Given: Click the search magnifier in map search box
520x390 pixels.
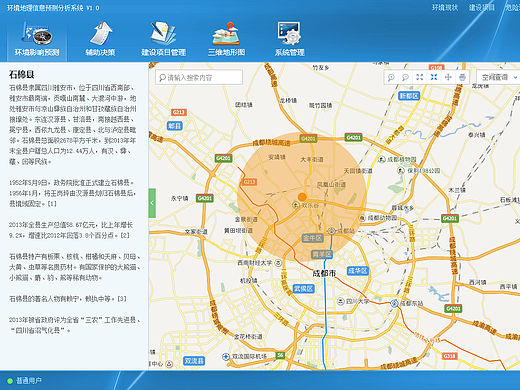Looking at the screenshot, I should click(162, 78).
